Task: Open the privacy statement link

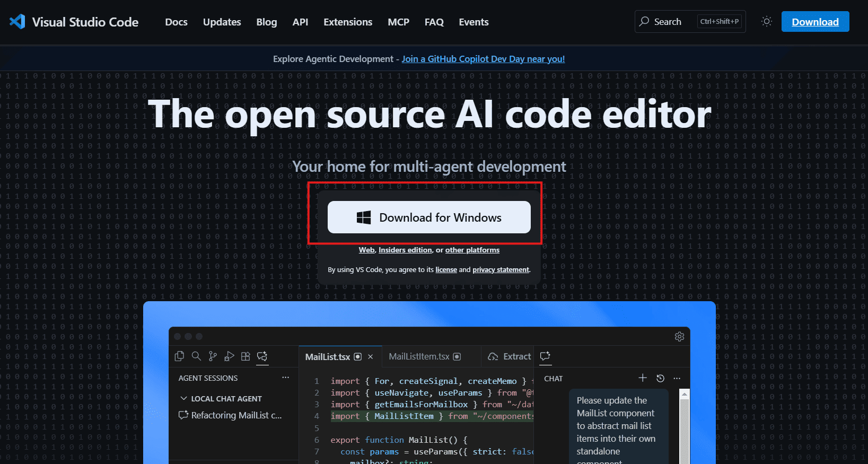Action: (501, 269)
